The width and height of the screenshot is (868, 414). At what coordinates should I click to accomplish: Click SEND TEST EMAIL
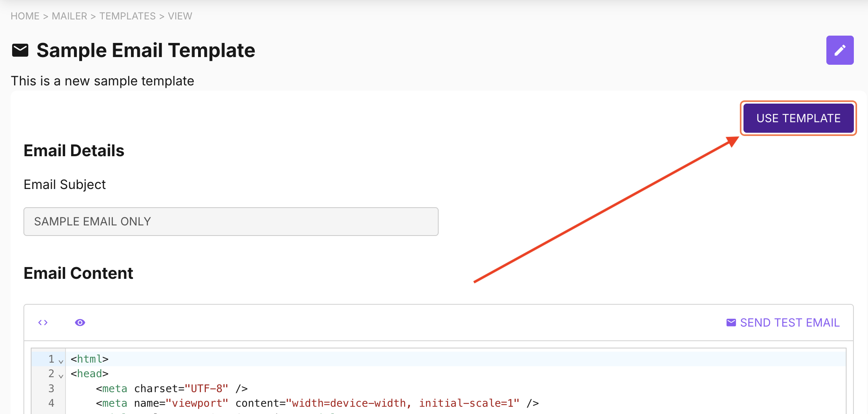[783, 323]
